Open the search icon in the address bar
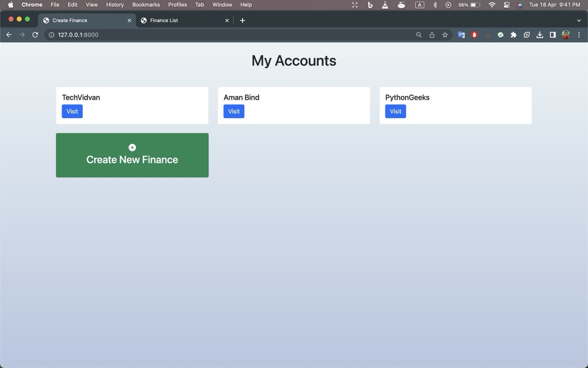The width and height of the screenshot is (588, 368). [418, 34]
